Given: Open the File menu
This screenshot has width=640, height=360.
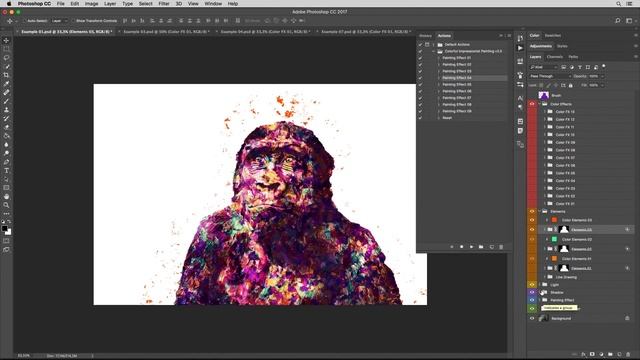Looking at the screenshot, I should [x=61, y=4].
